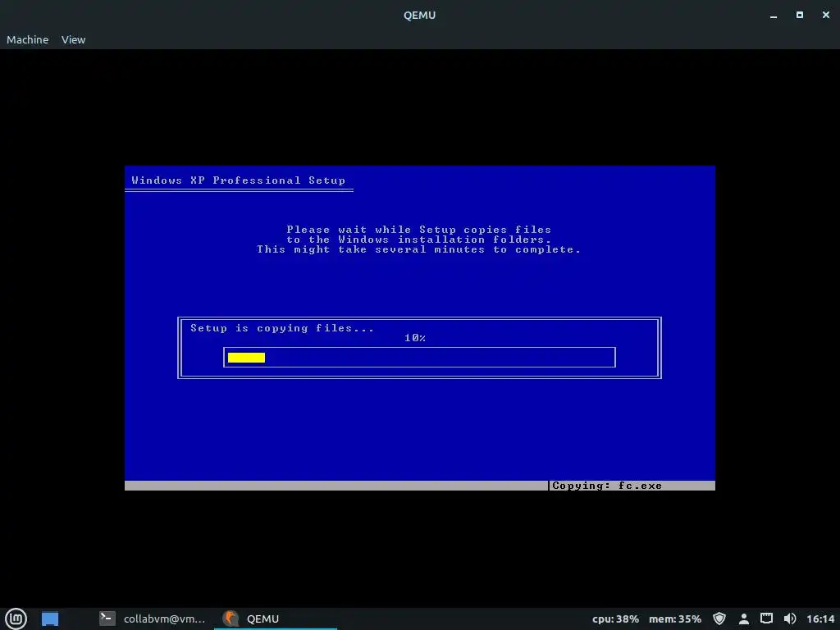840x630 pixels.
Task: Open the Linux Mint start menu
Action: point(16,619)
